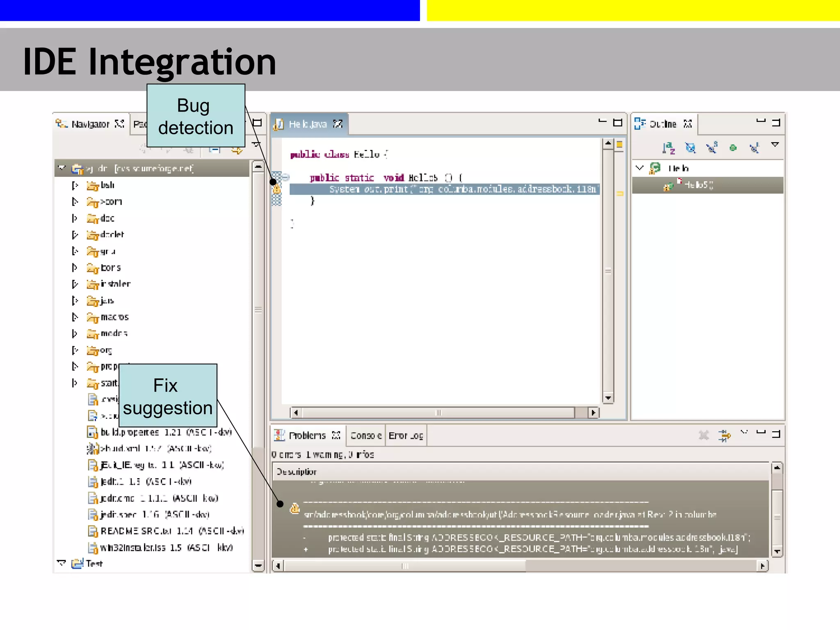Toggle alphabetical sort in the Outline toolbar
The height and width of the screenshot is (630, 840).
(x=669, y=148)
